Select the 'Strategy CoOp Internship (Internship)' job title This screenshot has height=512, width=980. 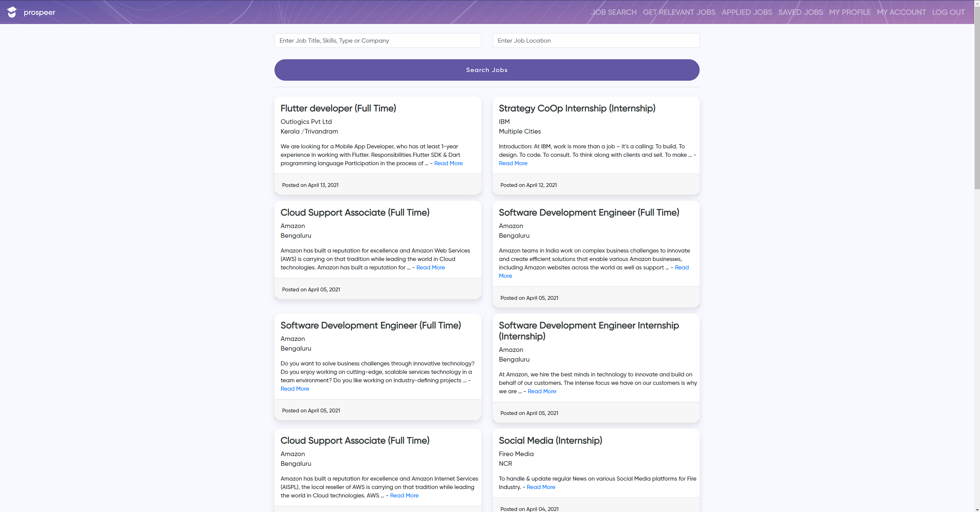577,109
